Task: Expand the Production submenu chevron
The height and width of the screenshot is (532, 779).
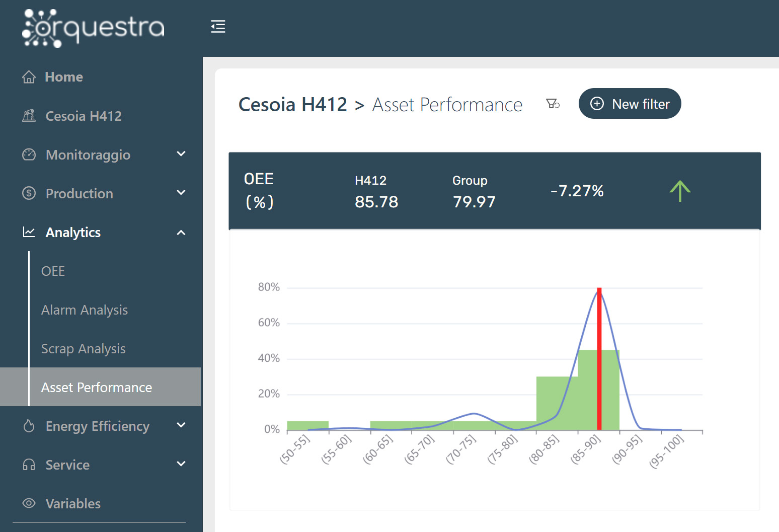Action: click(x=181, y=193)
